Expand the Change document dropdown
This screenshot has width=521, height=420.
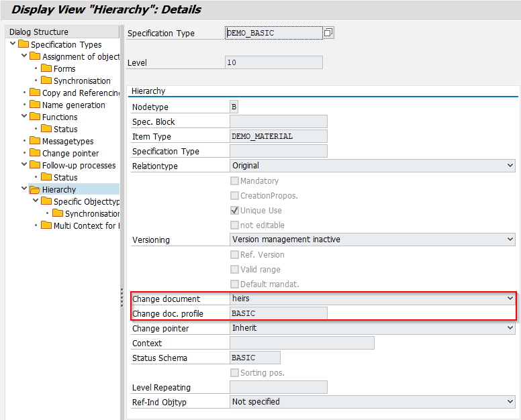click(510, 299)
